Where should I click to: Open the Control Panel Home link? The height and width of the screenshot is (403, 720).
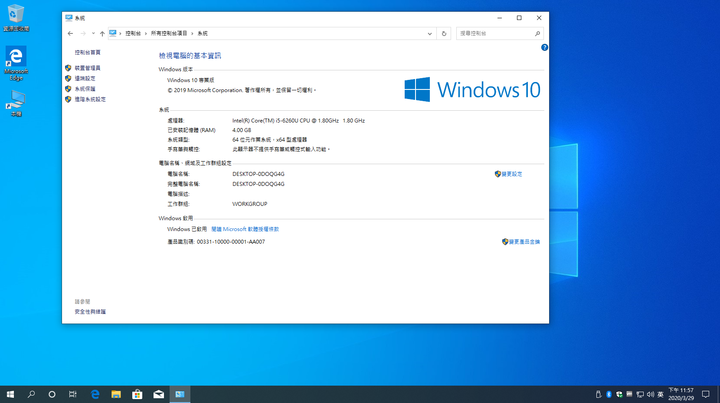[87, 52]
